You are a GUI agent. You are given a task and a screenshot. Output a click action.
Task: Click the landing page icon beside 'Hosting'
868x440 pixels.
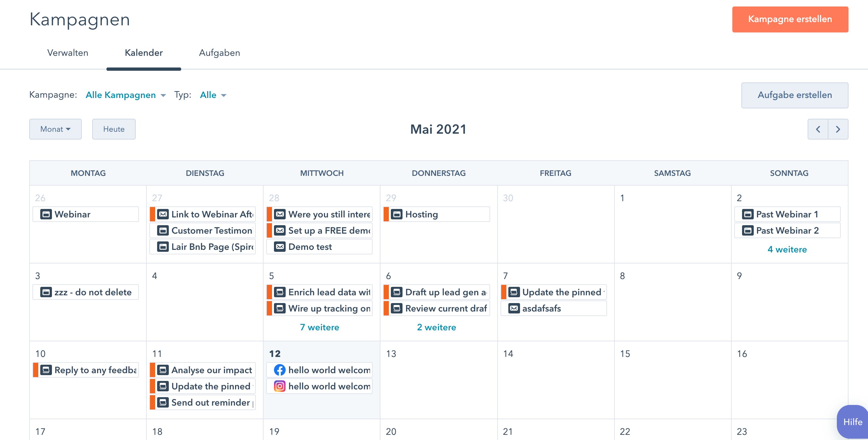click(x=397, y=214)
